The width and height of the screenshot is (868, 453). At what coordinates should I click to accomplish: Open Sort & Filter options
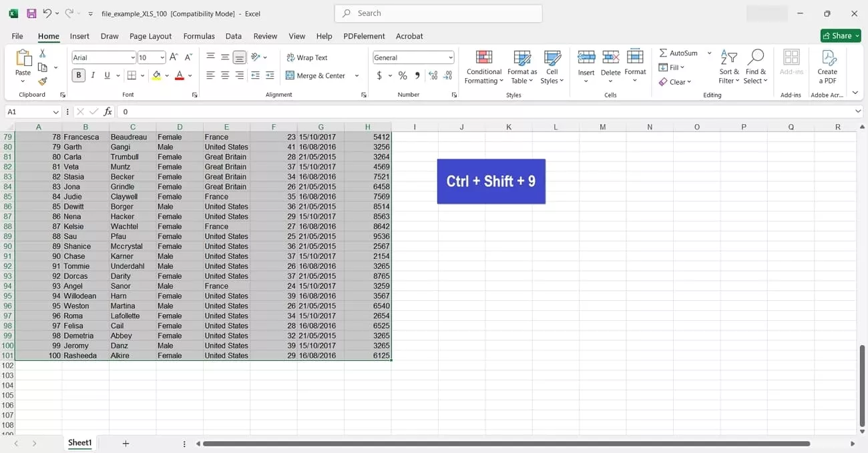coord(728,66)
